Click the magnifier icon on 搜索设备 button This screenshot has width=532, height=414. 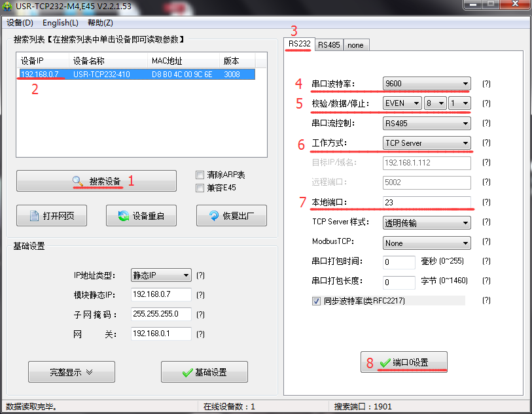tap(79, 181)
